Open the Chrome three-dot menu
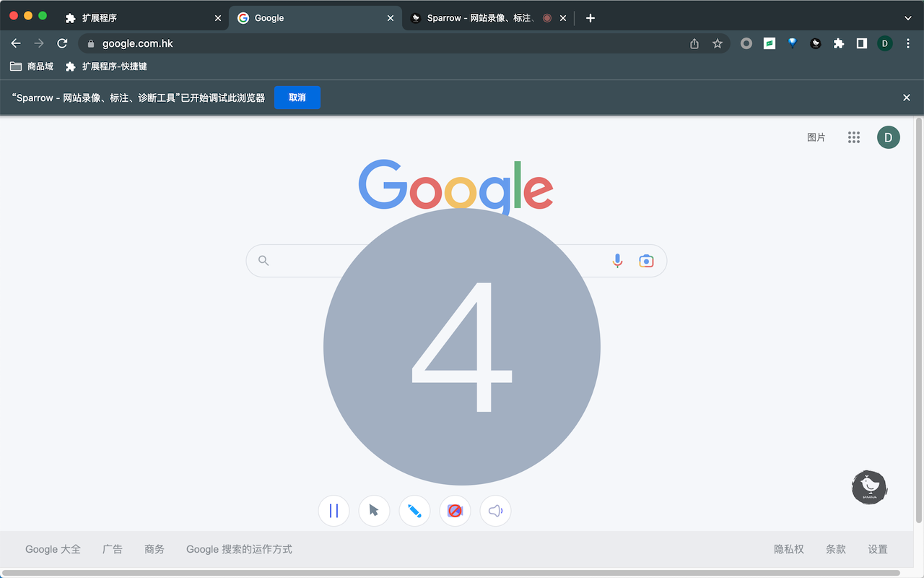924x578 pixels. point(908,43)
